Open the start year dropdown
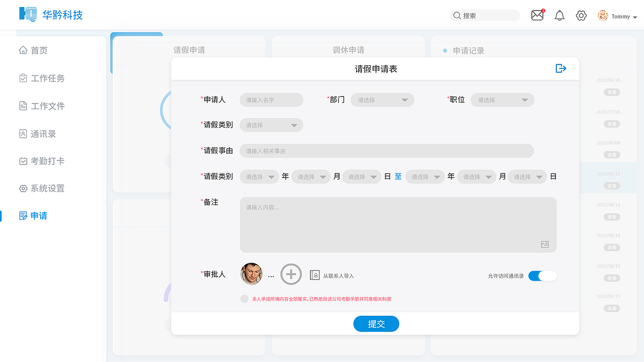644x362 pixels. tap(259, 177)
